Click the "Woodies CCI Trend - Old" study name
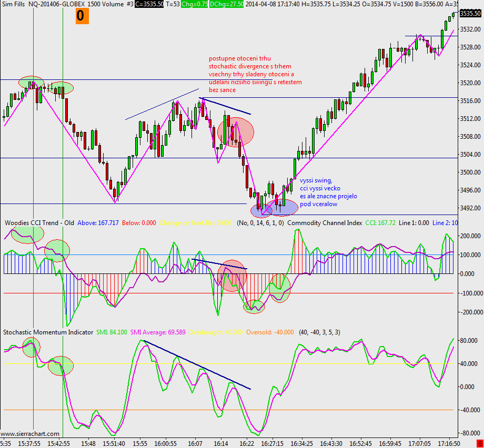 pos(39,223)
